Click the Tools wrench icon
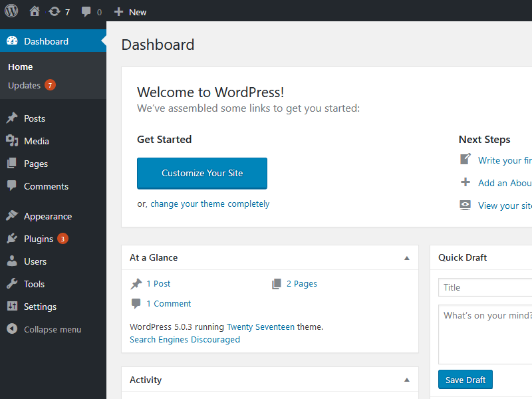The image size is (532, 399). pos(12,284)
